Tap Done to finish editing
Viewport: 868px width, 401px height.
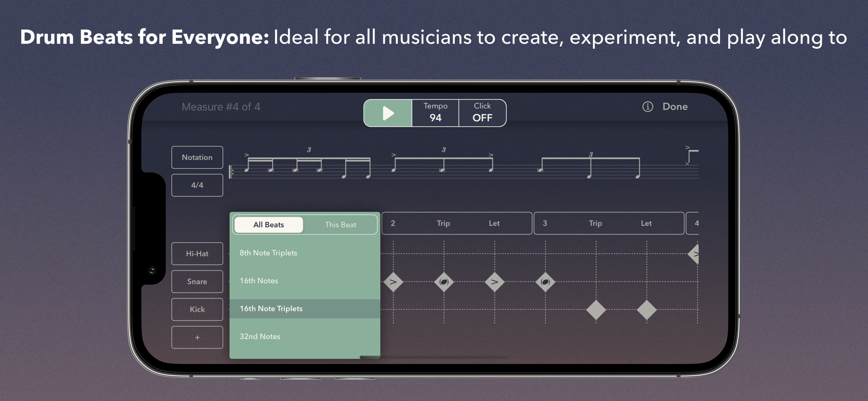(675, 107)
